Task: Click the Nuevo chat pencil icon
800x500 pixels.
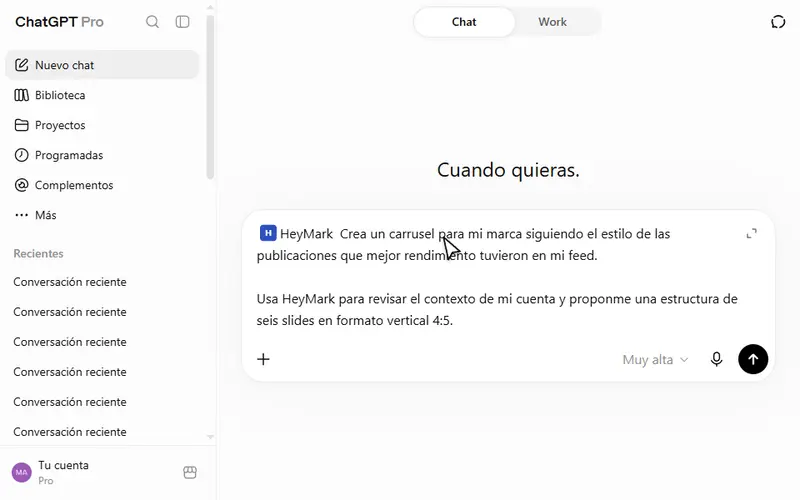Action: coord(21,65)
